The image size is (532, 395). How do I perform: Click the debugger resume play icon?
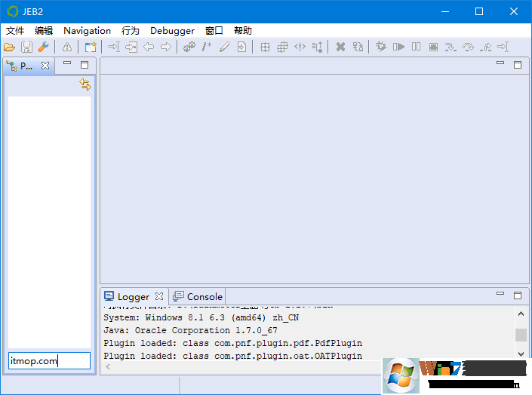click(398, 47)
